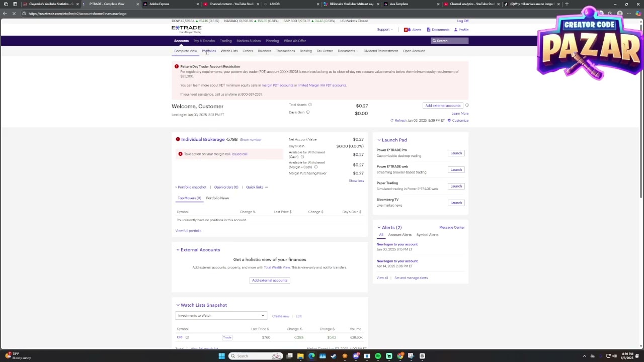The width and height of the screenshot is (644, 362).
Task: Switch to the Portfolio News tab
Action: click(x=217, y=198)
